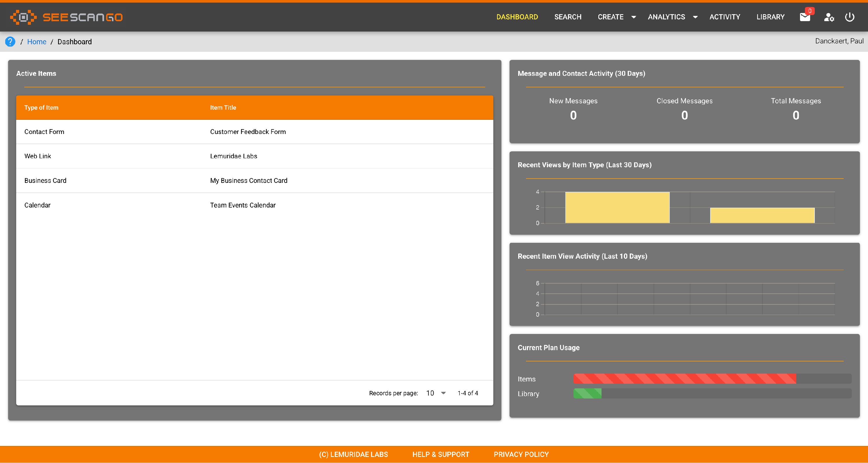Open the user account settings icon
The image size is (868, 463).
pyautogui.click(x=829, y=17)
